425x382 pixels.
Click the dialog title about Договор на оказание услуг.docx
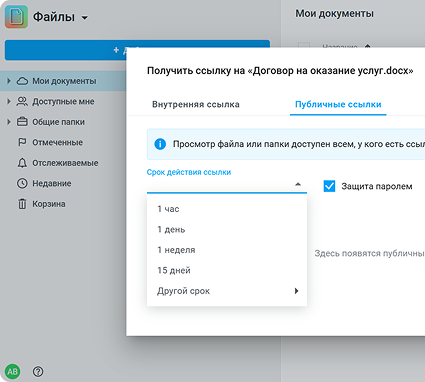(280, 71)
